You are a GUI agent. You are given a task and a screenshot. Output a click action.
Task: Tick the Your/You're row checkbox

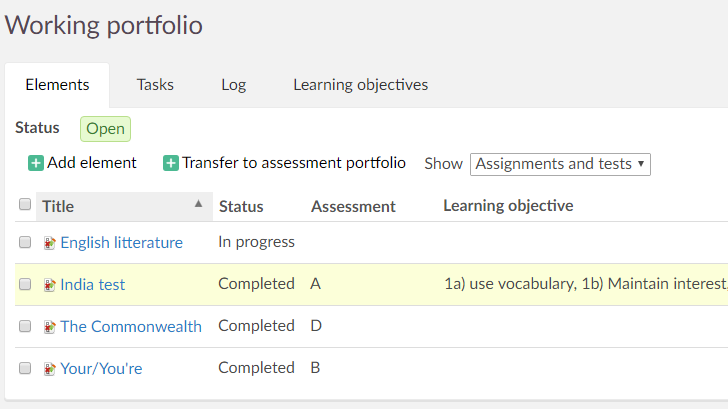(25, 368)
